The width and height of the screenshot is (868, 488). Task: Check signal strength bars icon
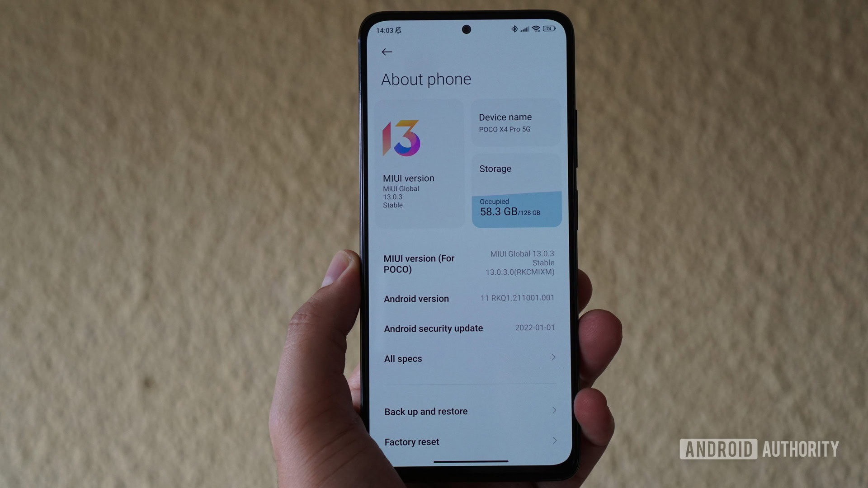(524, 30)
